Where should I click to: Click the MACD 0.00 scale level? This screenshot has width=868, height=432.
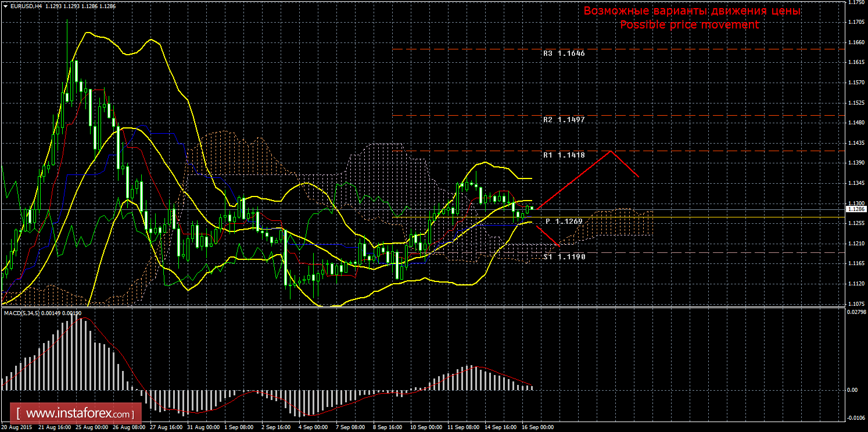852,390
